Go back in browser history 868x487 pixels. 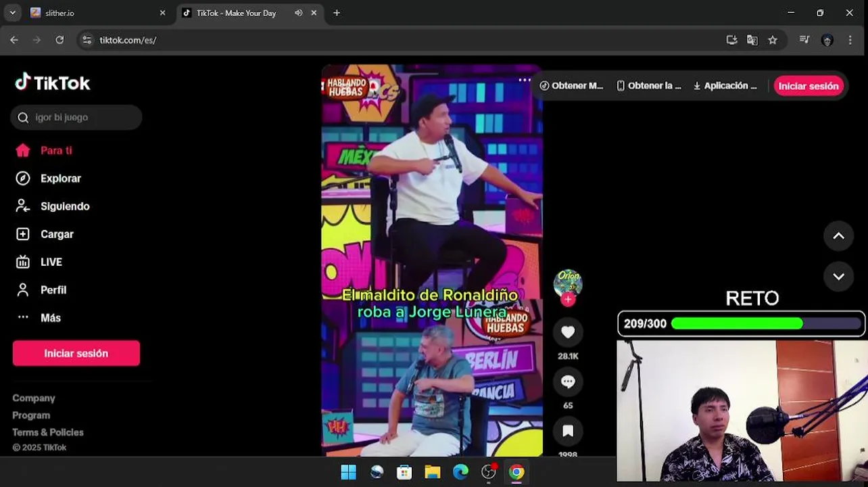(14, 40)
